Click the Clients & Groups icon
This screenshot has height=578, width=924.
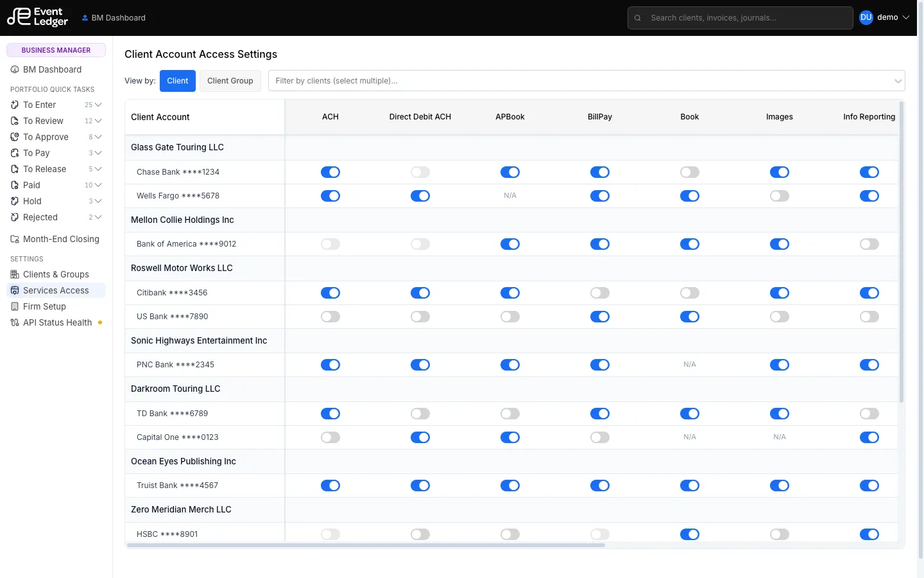coord(15,274)
